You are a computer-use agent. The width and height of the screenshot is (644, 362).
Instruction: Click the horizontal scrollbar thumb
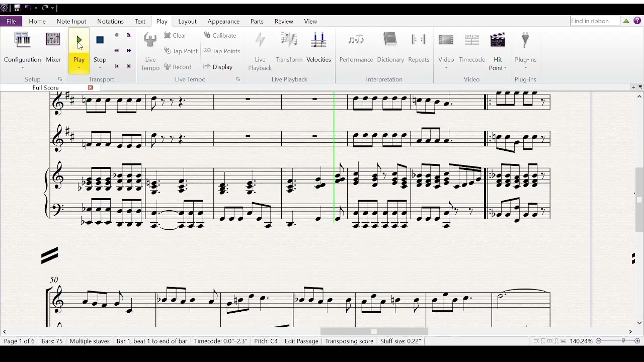374,331
